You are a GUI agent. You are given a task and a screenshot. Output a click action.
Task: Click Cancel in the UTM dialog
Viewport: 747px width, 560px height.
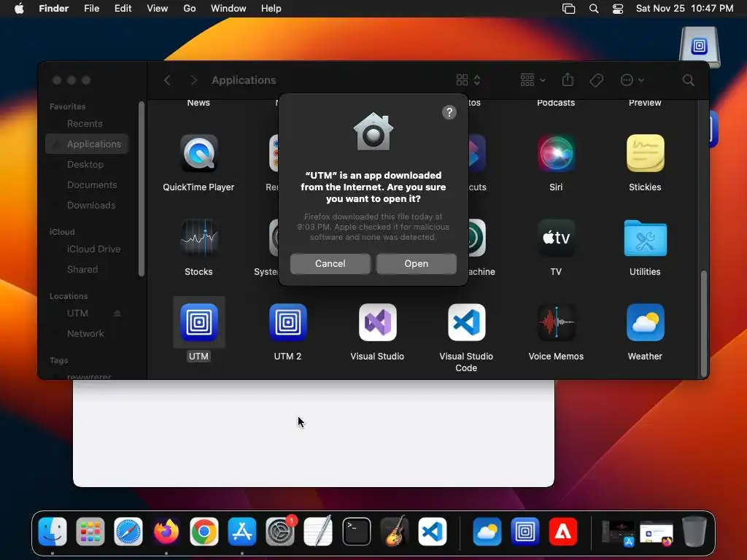pyautogui.click(x=330, y=263)
